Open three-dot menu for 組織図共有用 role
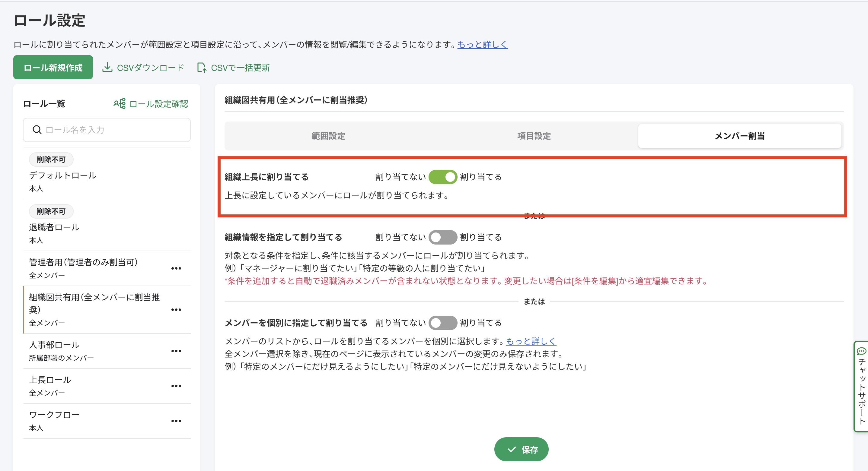Viewport: 868px width, 471px height. (x=176, y=310)
